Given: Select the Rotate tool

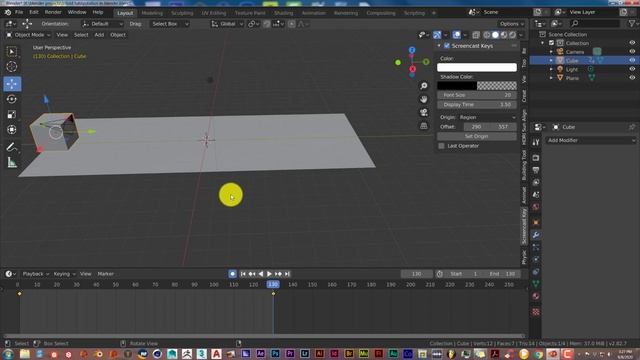Looking at the screenshot, I should [x=12, y=99].
